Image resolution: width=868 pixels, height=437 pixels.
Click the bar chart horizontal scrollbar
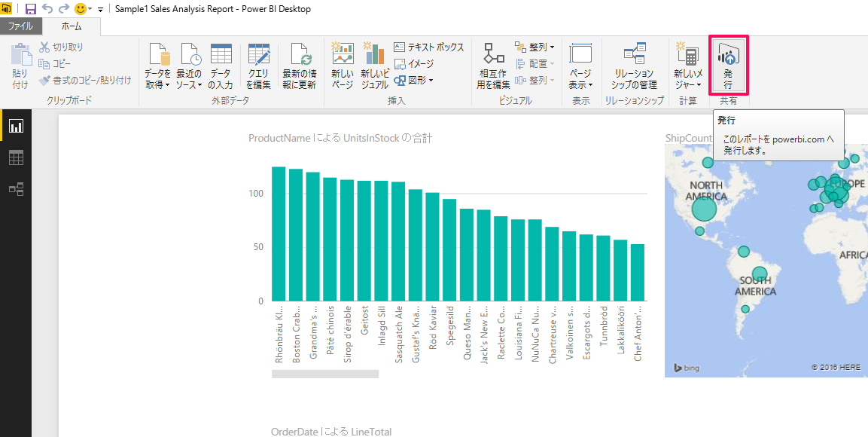click(x=325, y=374)
